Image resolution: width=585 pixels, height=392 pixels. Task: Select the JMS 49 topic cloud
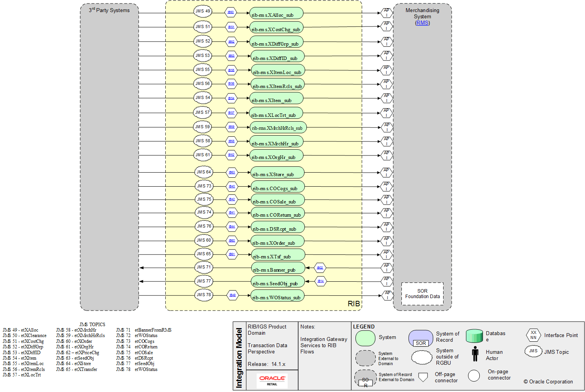[x=203, y=11]
